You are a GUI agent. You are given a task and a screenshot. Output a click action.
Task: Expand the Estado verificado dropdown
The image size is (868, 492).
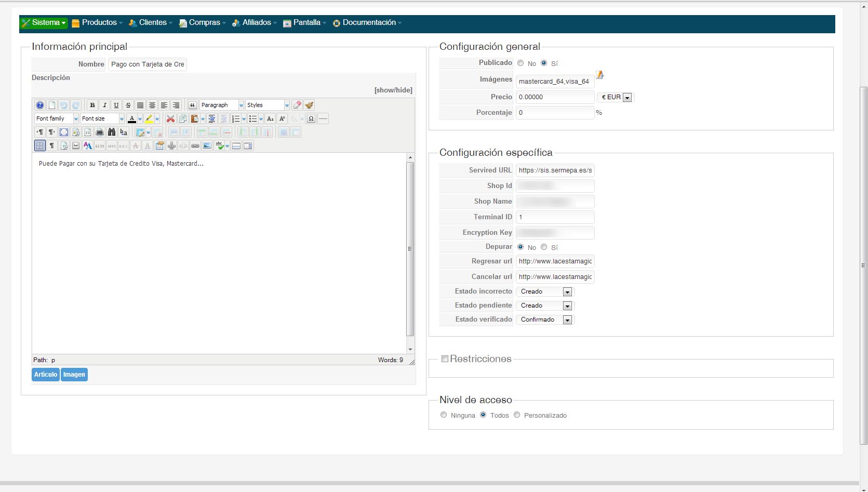567,320
